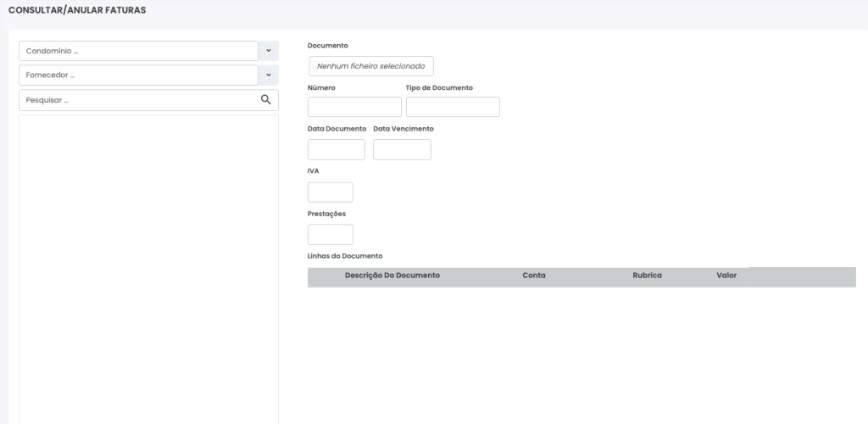
Task: Click the Nenhum ficheiro selecionado file field
Action: point(371,66)
